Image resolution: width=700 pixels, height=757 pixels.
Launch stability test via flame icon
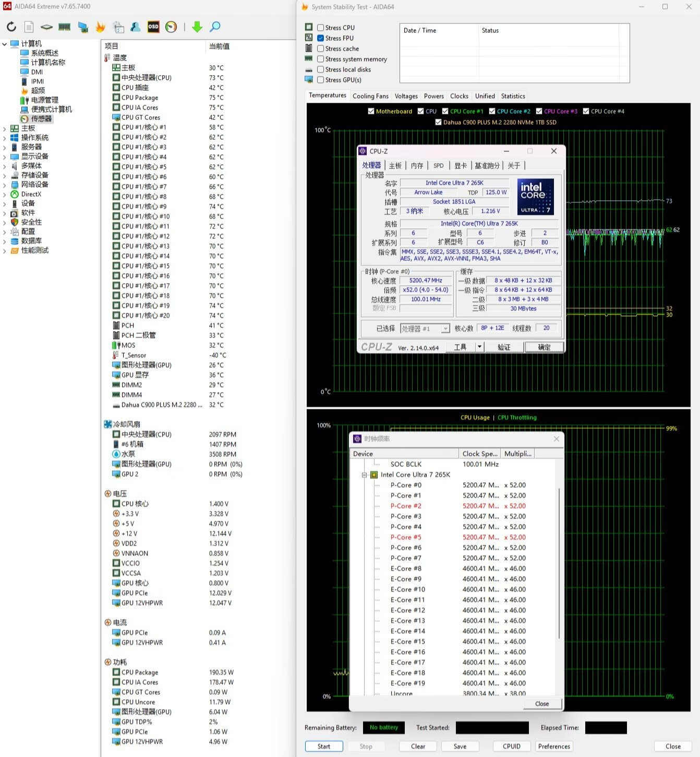coord(100,27)
